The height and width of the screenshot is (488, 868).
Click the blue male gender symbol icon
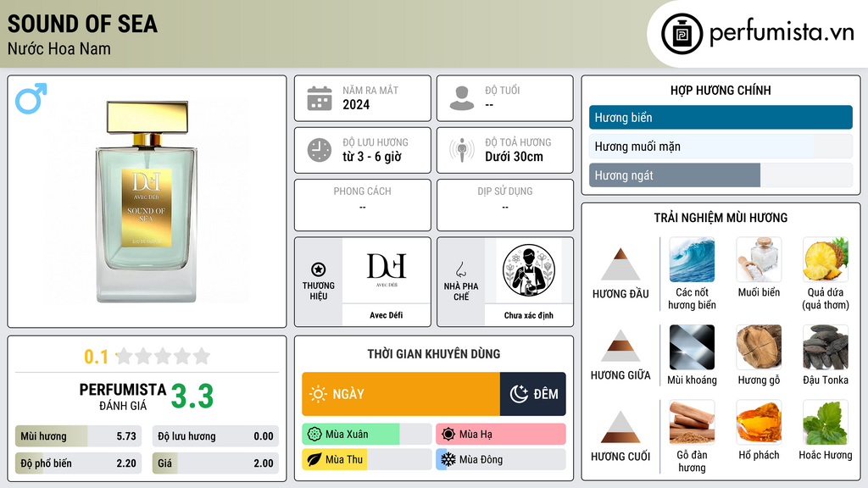click(31, 98)
